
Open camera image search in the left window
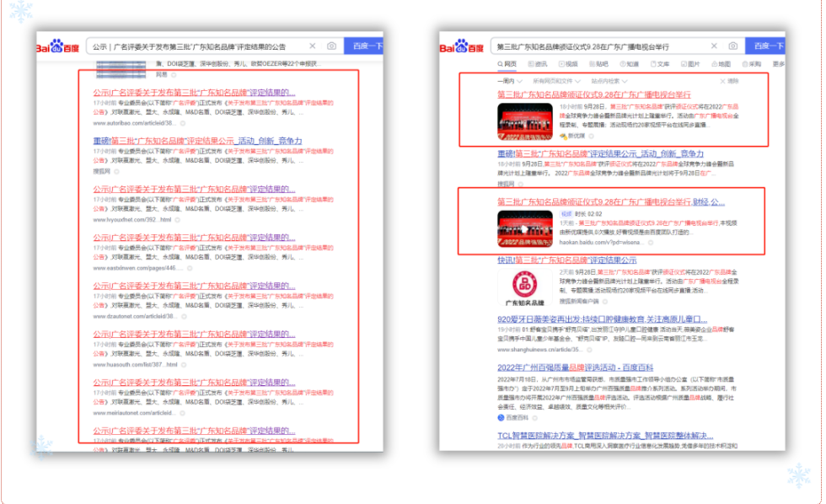tap(331, 46)
